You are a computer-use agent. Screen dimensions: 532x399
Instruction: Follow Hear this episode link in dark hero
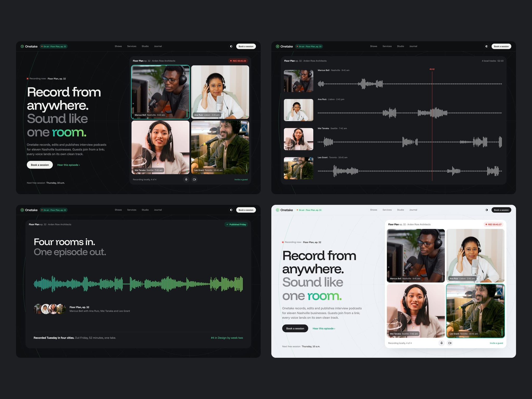[69, 165]
